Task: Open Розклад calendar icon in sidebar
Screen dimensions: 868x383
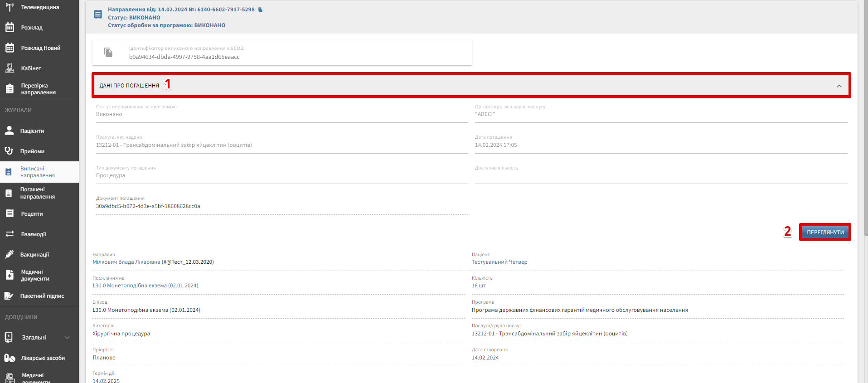Action: click(x=10, y=28)
